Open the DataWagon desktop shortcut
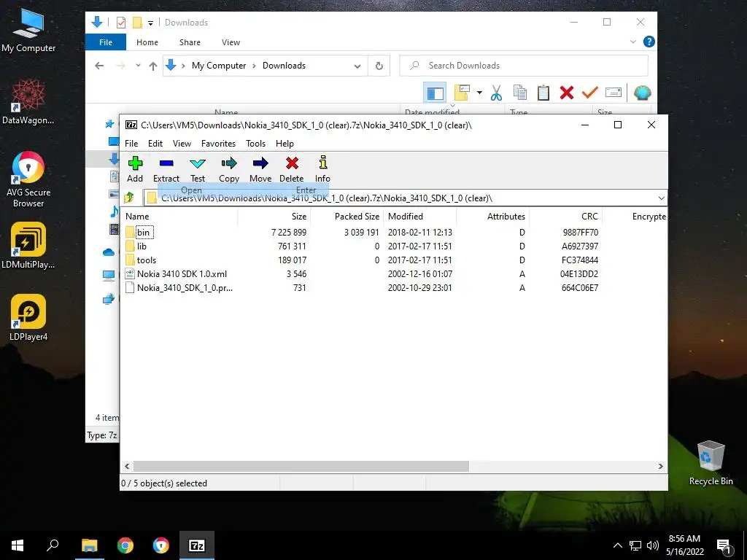Image resolution: width=747 pixels, height=560 pixels. pyautogui.click(x=28, y=101)
